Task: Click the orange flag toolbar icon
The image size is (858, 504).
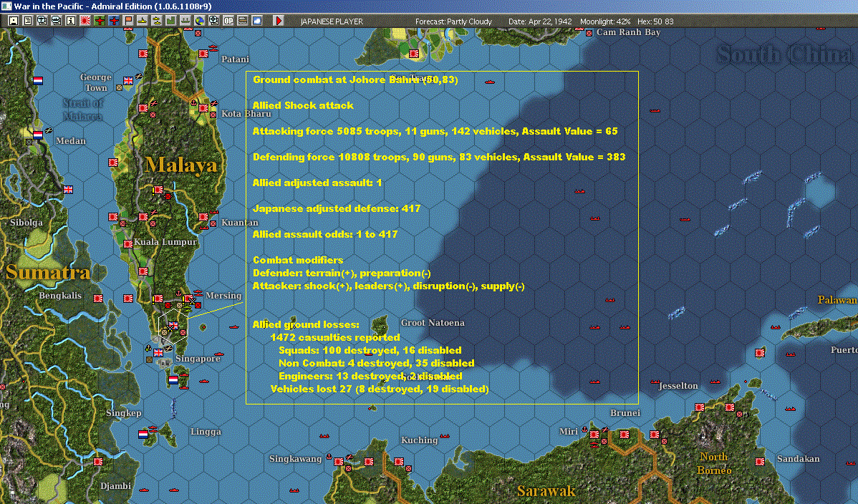Action: (128, 21)
